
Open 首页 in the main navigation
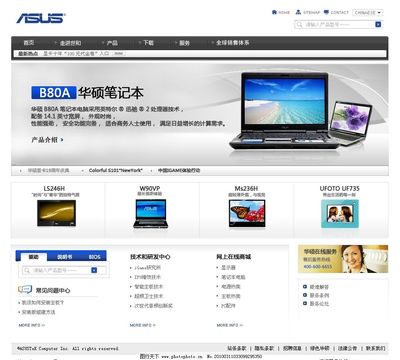(29, 43)
